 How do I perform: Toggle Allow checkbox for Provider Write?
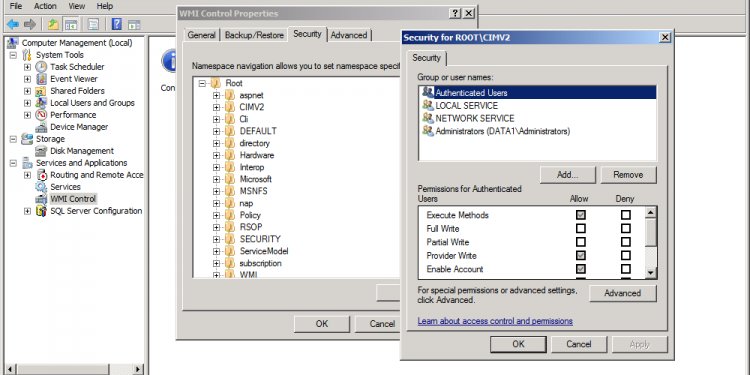[581, 255]
